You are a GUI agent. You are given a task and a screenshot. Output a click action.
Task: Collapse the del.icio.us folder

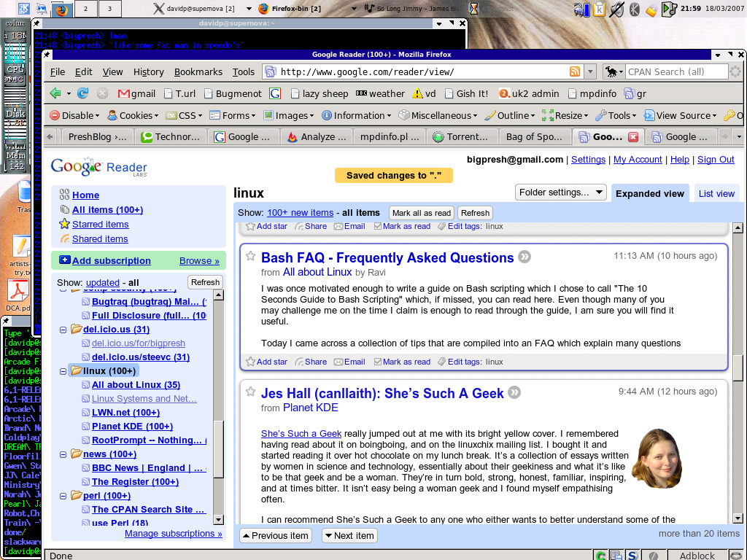[x=63, y=330]
